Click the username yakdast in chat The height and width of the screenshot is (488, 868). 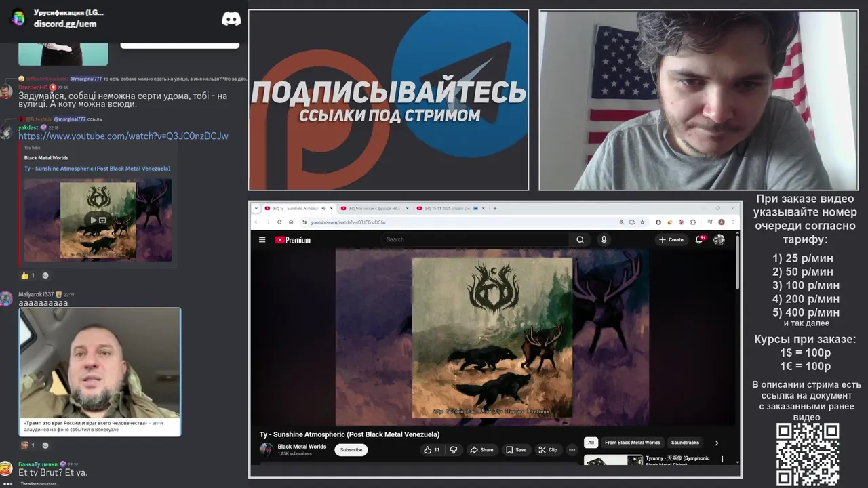(28, 127)
